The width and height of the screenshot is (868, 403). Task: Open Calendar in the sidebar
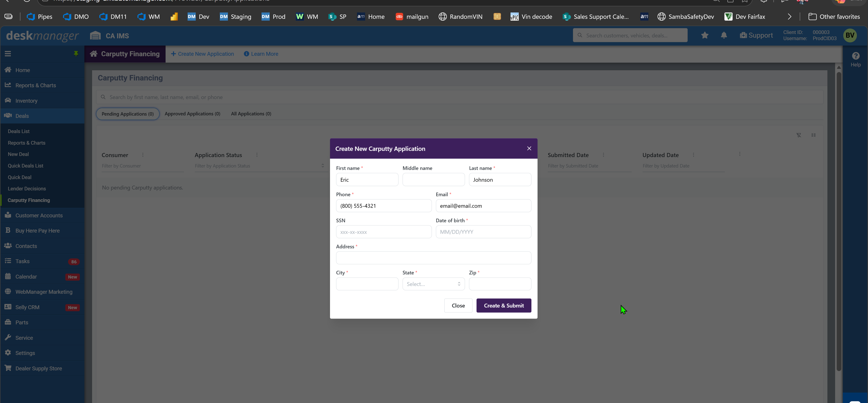click(x=42, y=277)
